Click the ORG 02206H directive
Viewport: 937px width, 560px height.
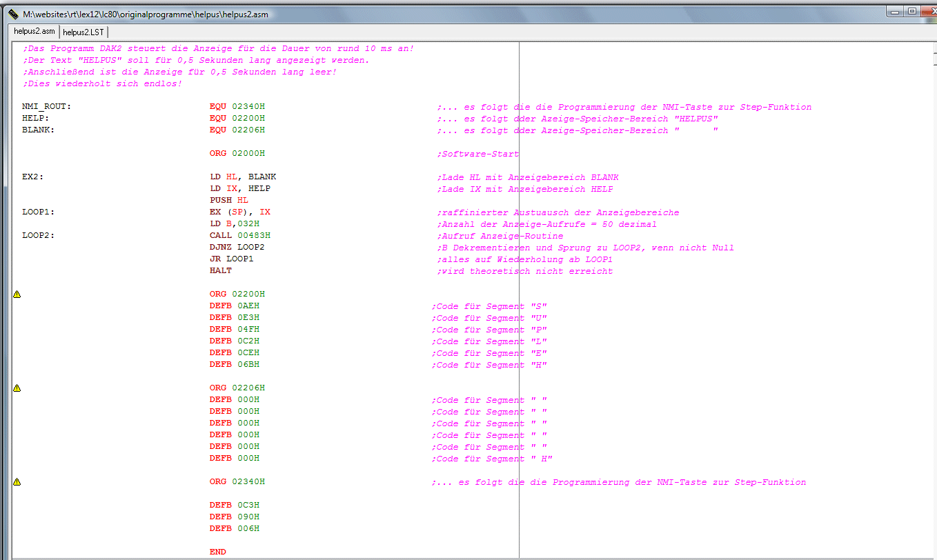pos(237,388)
